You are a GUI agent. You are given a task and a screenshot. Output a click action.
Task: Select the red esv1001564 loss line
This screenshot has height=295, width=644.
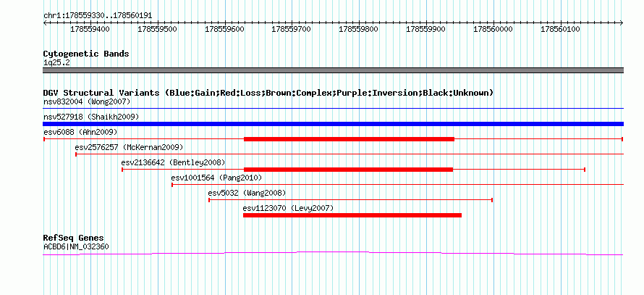click(x=397, y=185)
